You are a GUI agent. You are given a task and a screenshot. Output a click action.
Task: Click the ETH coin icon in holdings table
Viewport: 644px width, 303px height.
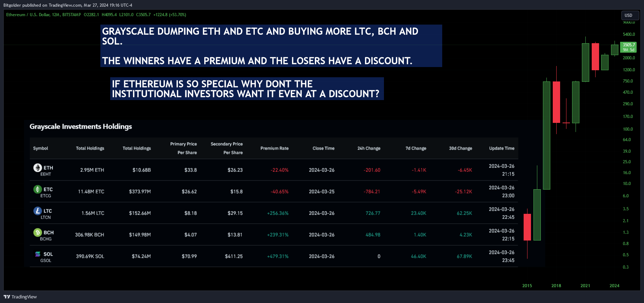38,168
